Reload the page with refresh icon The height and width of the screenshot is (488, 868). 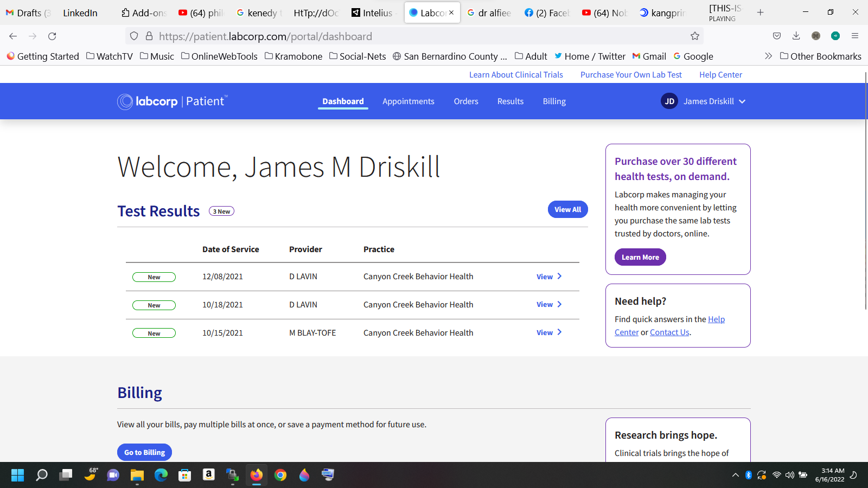[x=52, y=36]
